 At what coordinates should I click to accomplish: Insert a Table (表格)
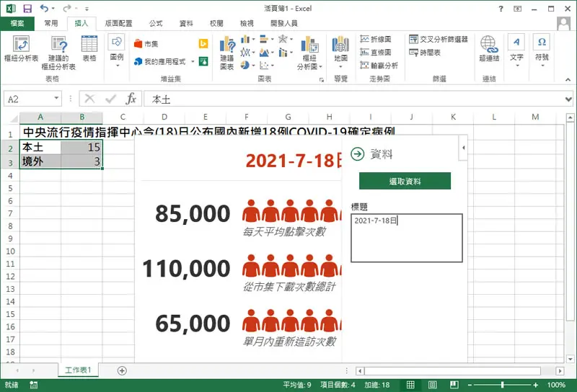pyautogui.click(x=89, y=48)
